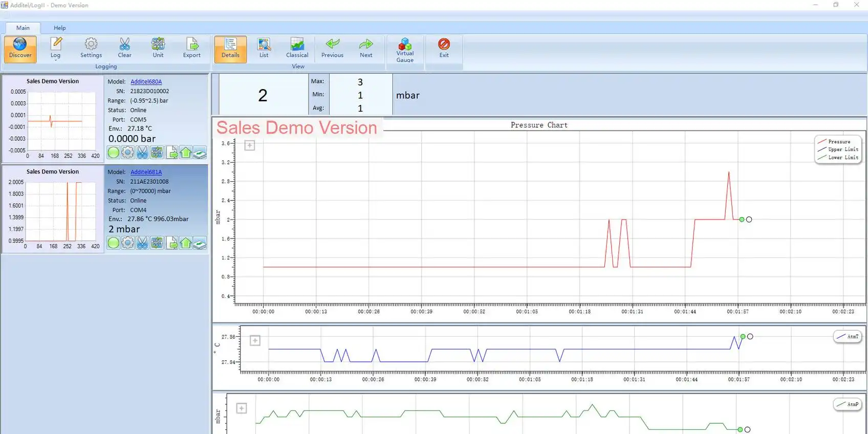Expand the AtmT temperature chart plus button
Image resolution: width=868 pixels, height=434 pixels.
(x=255, y=341)
